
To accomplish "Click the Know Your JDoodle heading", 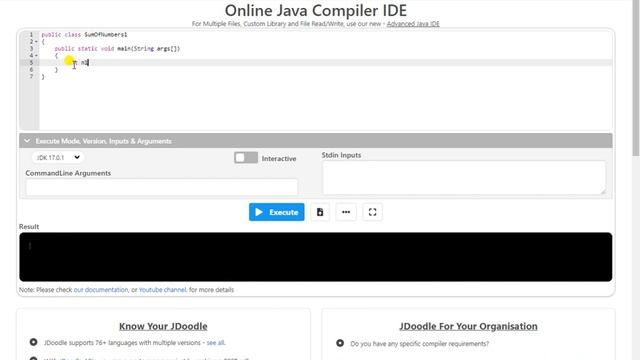I will pyautogui.click(x=163, y=326).
